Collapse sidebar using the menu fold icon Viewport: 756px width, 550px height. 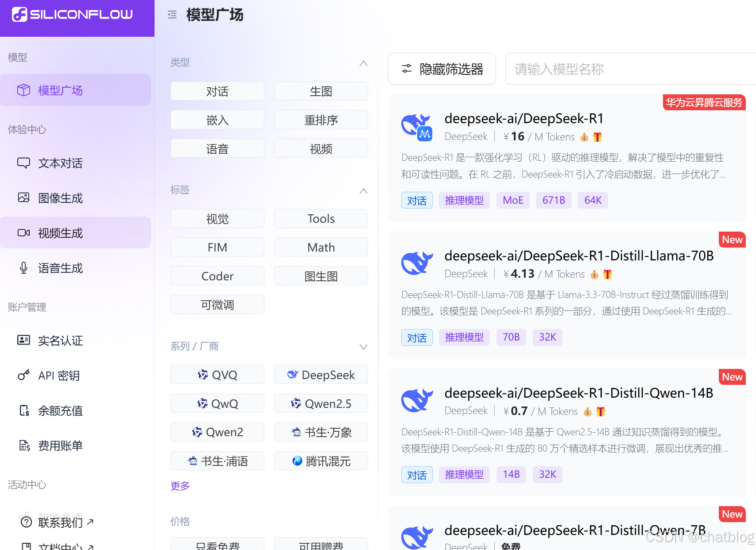click(x=172, y=15)
